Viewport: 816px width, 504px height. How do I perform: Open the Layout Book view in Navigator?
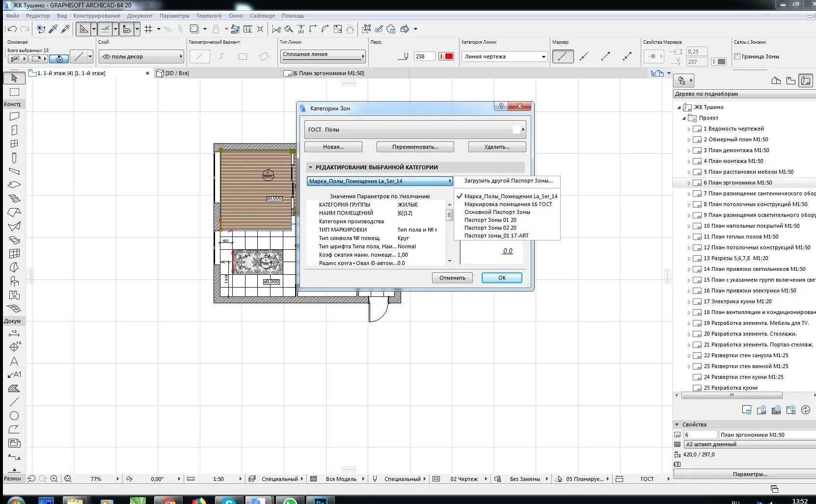pos(806,80)
